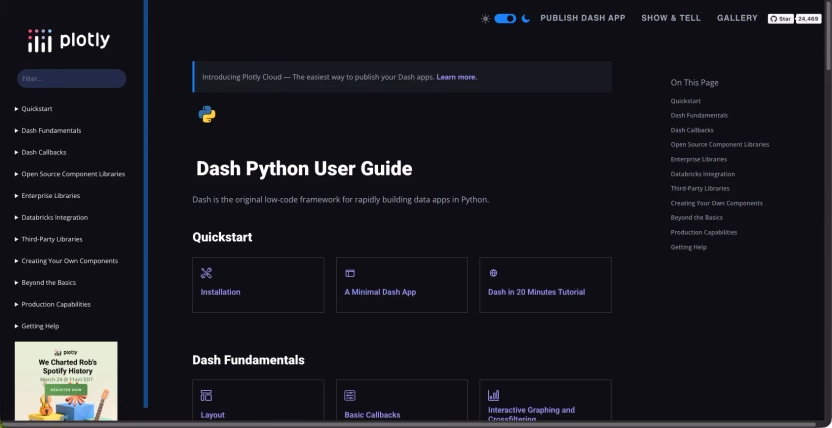Click the Quickstart section heading
Image resolution: width=832 pixels, height=428 pixels.
[x=222, y=237]
